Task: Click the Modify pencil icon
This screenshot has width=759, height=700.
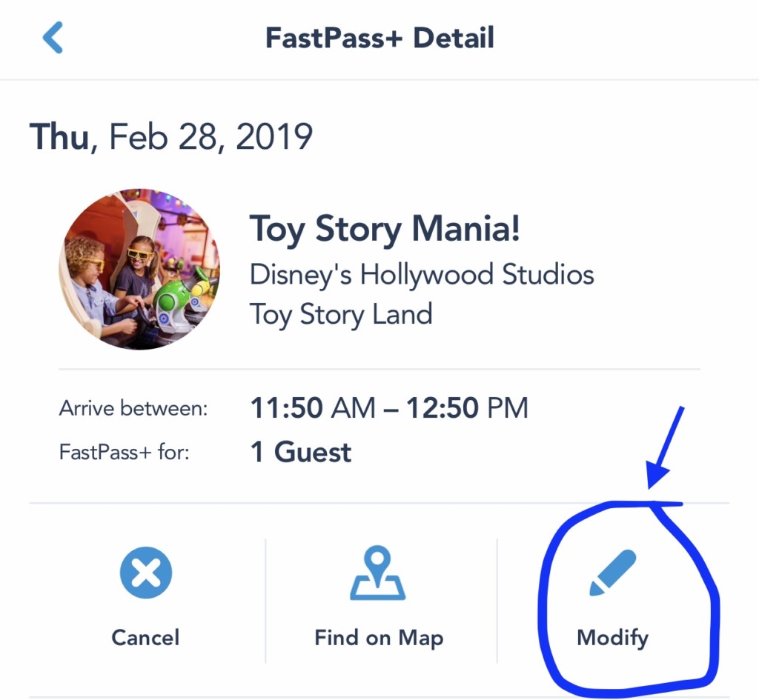Action: point(613,573)
